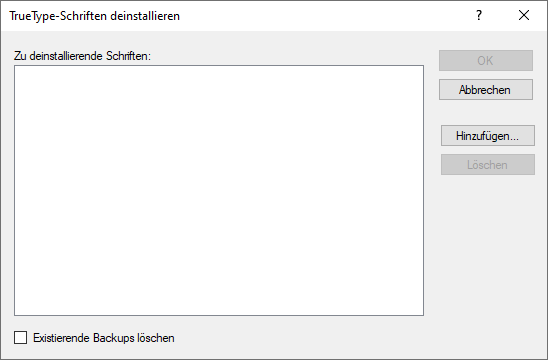
Task: Invoke context help via the ? icon
Action: coord(479,15)
